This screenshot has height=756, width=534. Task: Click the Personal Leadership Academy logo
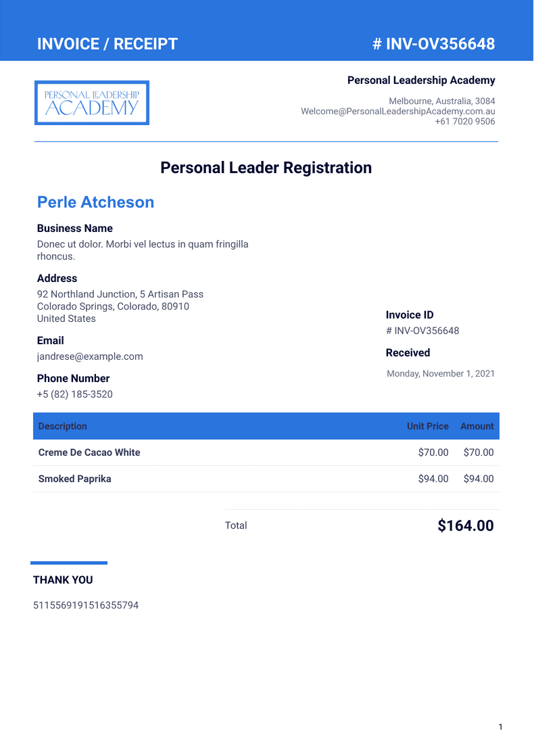point(92,103)
